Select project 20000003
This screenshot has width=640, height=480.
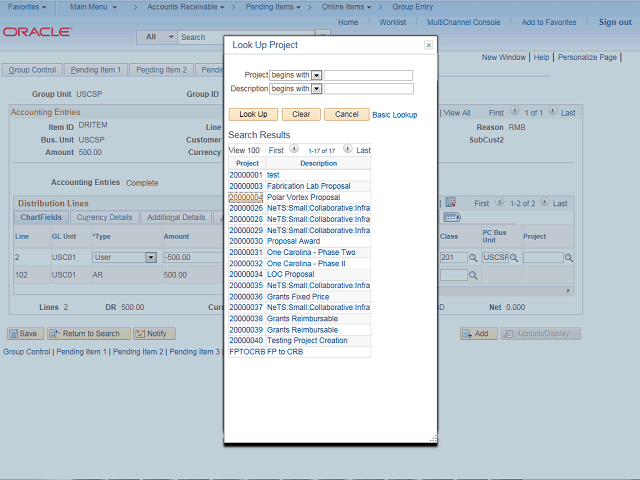pos(246,186)
